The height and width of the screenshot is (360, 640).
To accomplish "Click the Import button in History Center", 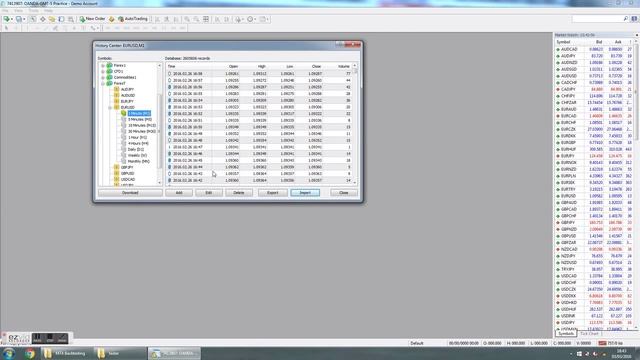I will (x=305, y=193).
